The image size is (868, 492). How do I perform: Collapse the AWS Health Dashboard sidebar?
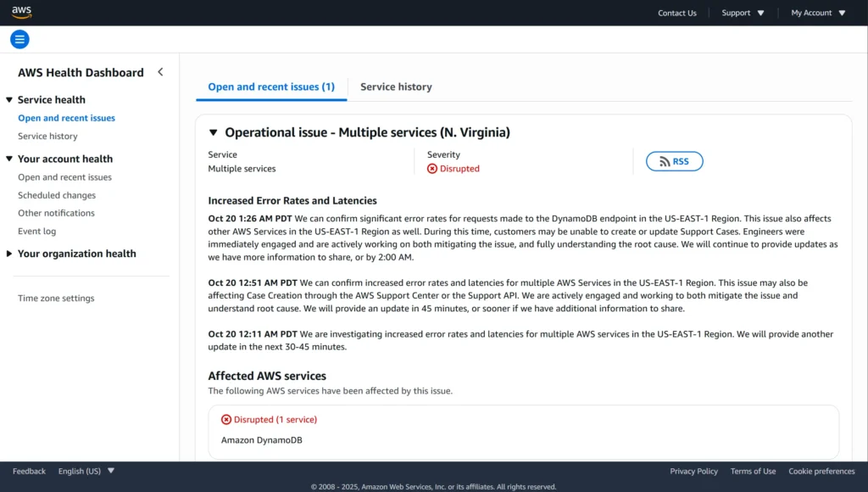coord(160,72)
